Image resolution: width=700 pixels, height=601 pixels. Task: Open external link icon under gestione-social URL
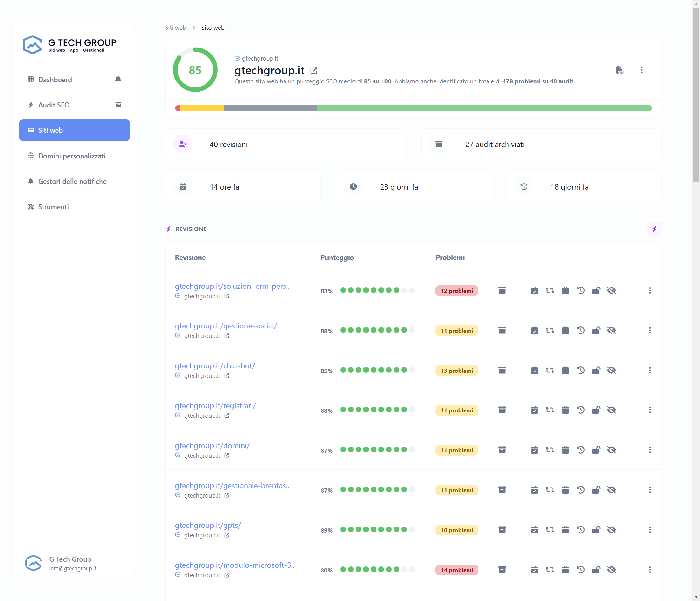(227, 336)
